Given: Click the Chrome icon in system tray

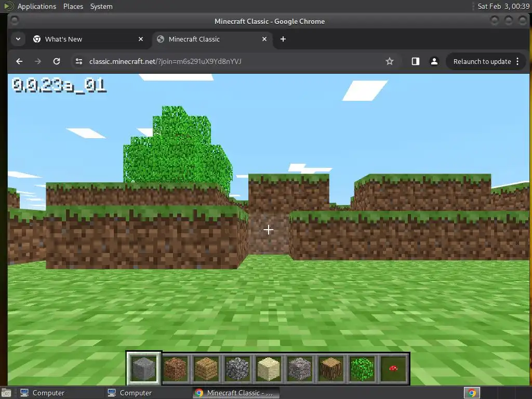Looking at the screenshot, I should [472, 393].
